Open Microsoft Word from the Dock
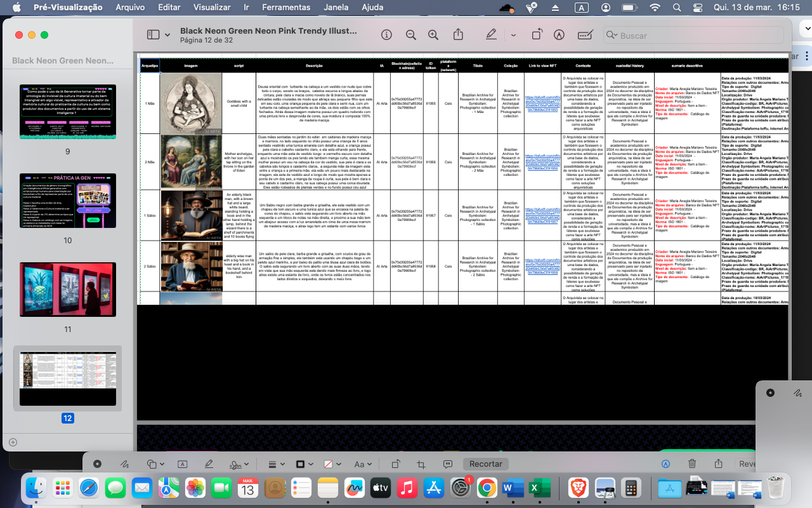 (x=513, y=488)
